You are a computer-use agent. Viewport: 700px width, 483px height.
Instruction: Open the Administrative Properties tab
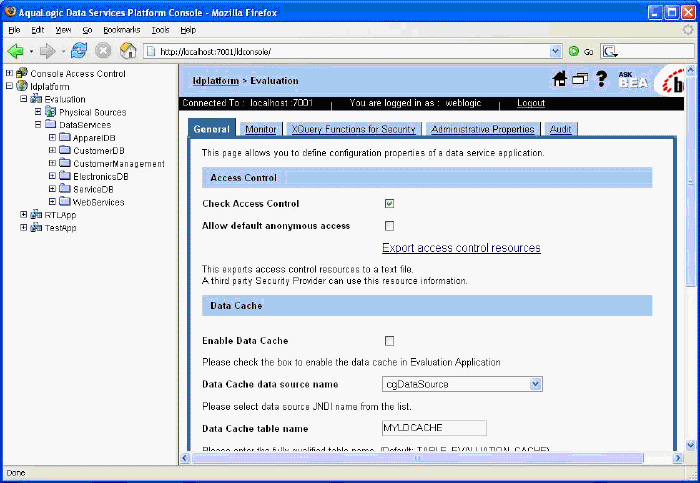[x=483, y=129]
